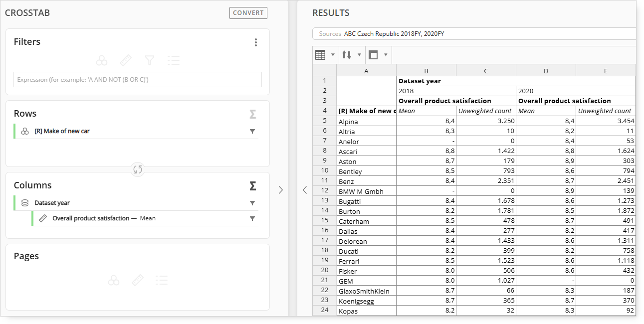Viewport: 644px width, 324px height.
Task: Click the Pages list icon
Action: click(x=161, y=281)
